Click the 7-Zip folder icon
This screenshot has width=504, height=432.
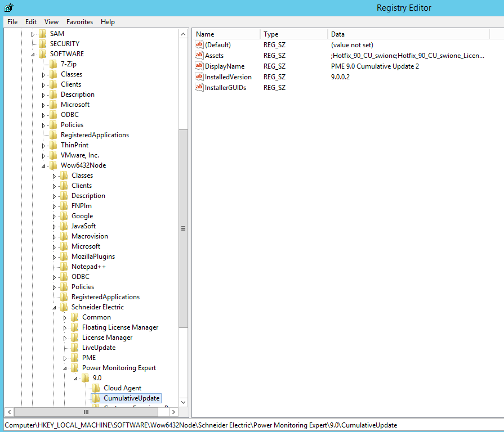point(53,64)
